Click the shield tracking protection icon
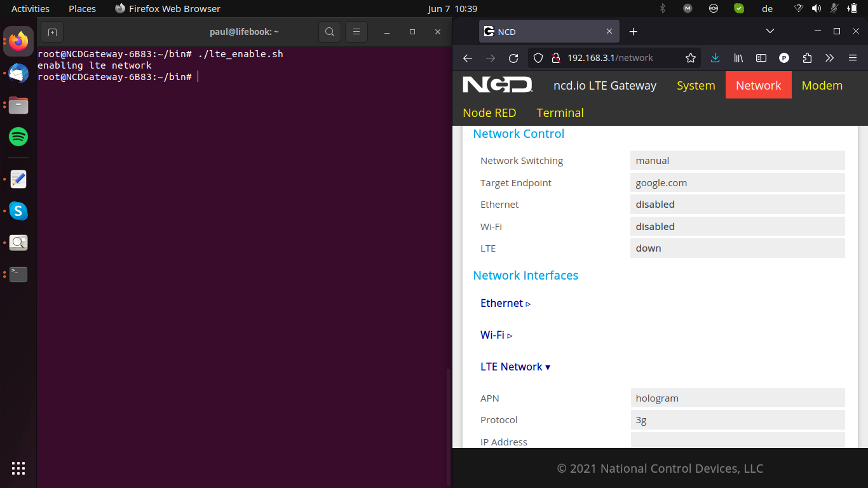 [x=538, y=58]
